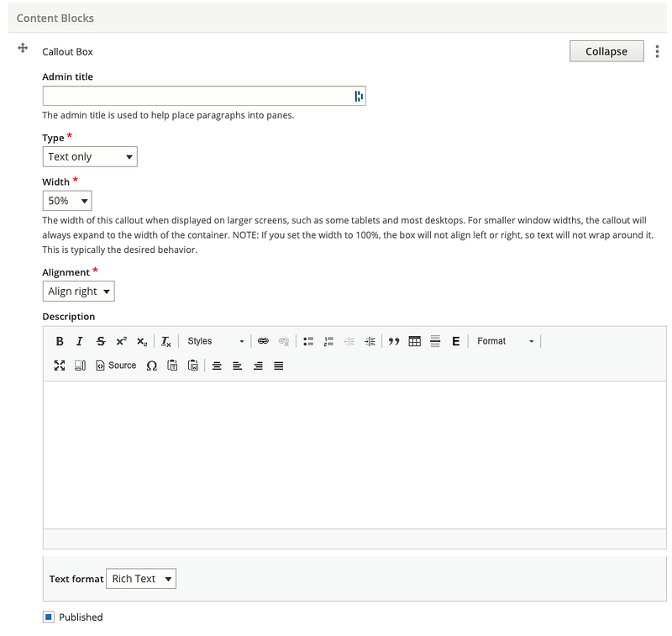Click the icon inside Admin title field

tap(359, 96)
